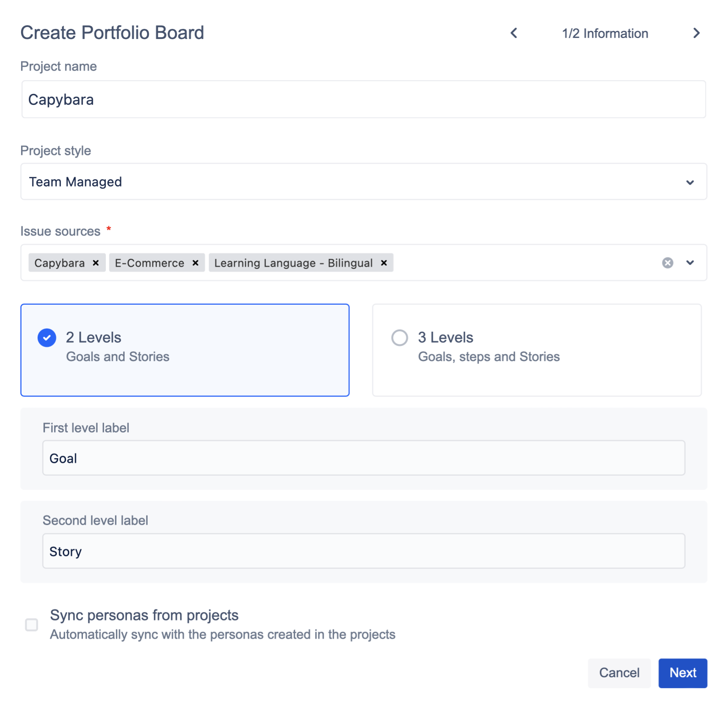Remove Learning Language - Bilingual tag
This screenshot has height=702, width=728.
pyautogui.click(x=384, y=263)
